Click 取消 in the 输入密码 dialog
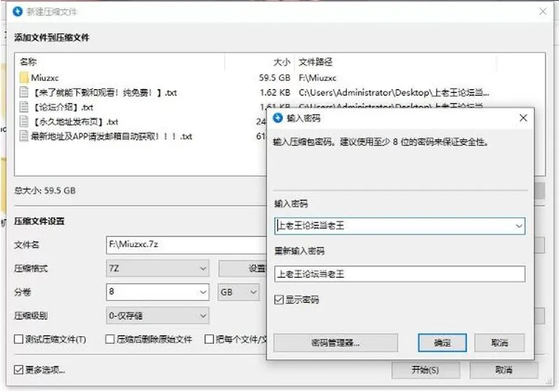Screen dimensions: 559x392 pyautogui.click(x=500, y=343)
